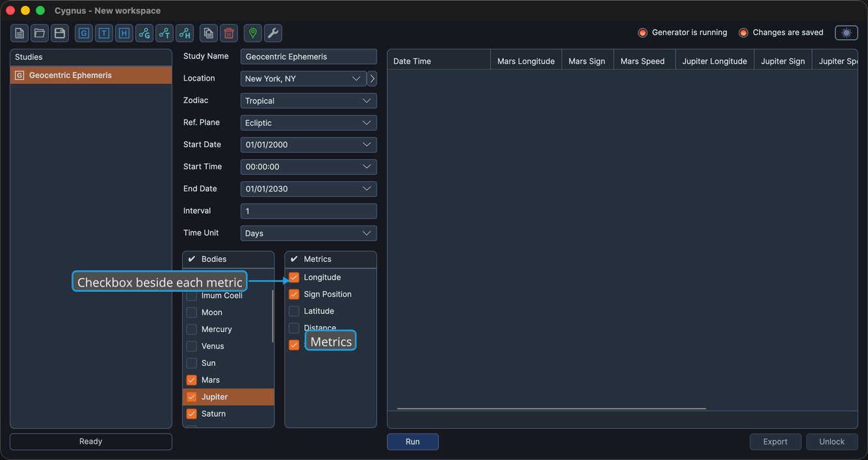Click the results table horizontal scrollbar

click(551, 409)
